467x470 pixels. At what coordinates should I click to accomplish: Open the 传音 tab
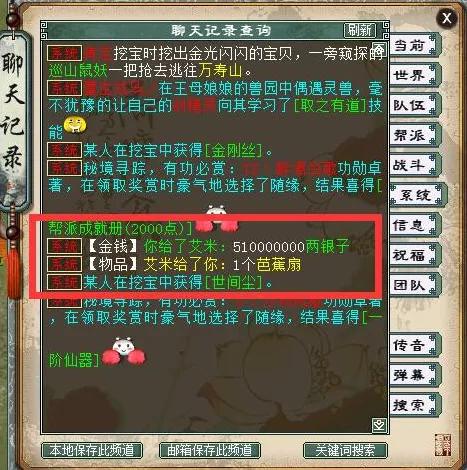coord(413,345)
